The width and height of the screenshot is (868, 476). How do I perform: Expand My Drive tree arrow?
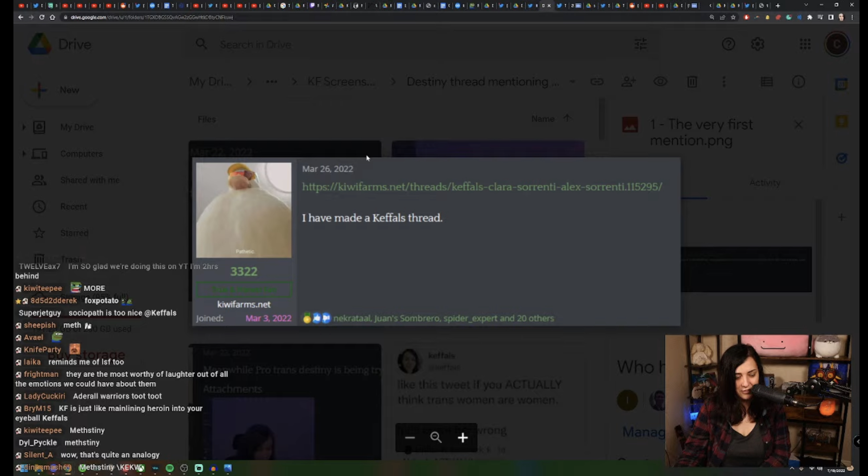coord(24,127)
